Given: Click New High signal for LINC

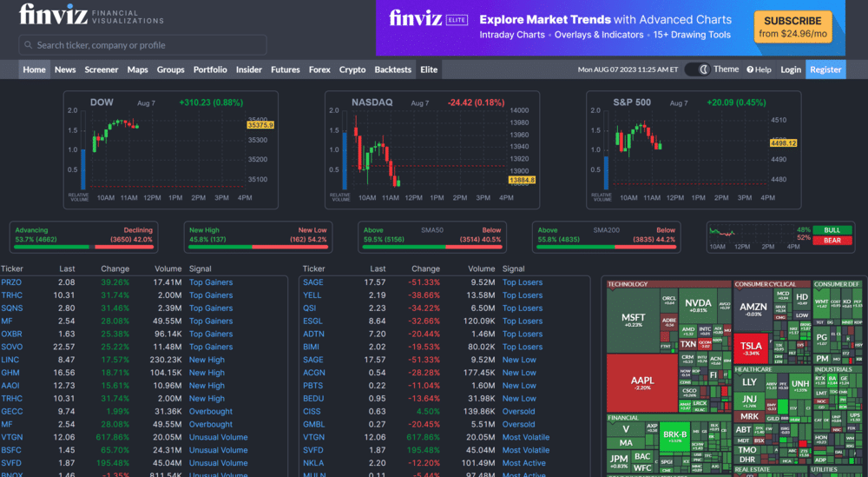Looking at the screenshot, I should pyautogui.click(x=207, y=360).
